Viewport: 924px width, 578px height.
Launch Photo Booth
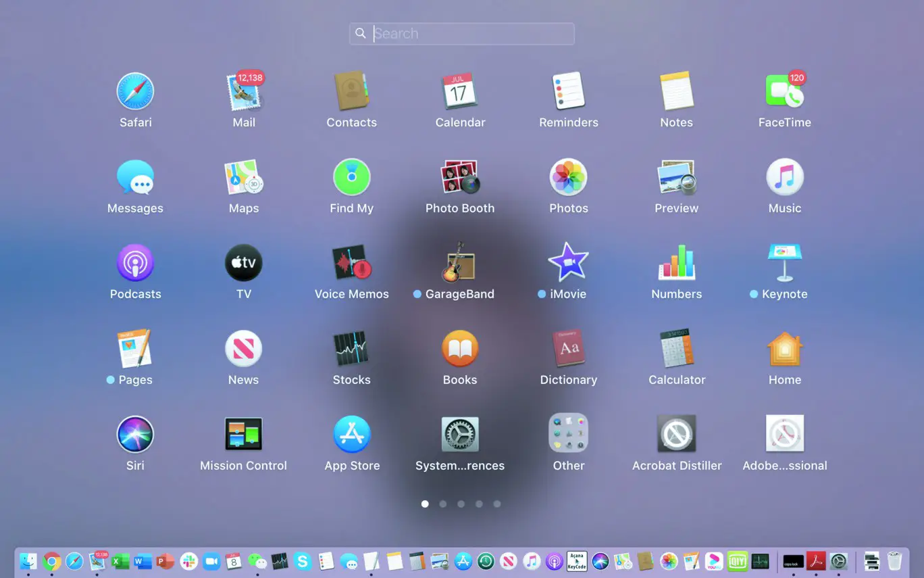pyautogui.click(x=460, y=177)
